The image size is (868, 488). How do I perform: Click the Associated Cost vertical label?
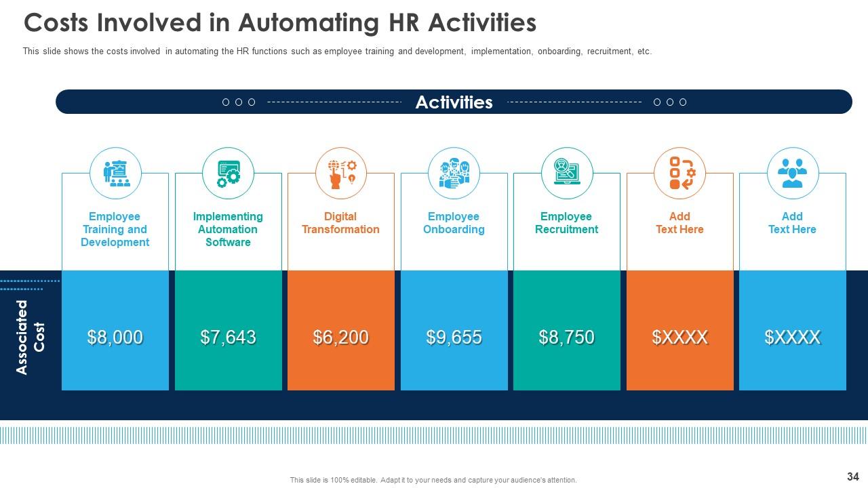point(30,337)
